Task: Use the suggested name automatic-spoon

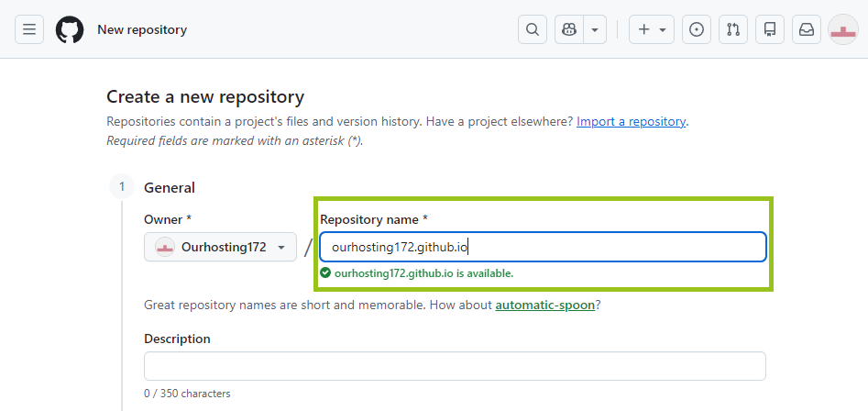Action: [x=544, y=305]
